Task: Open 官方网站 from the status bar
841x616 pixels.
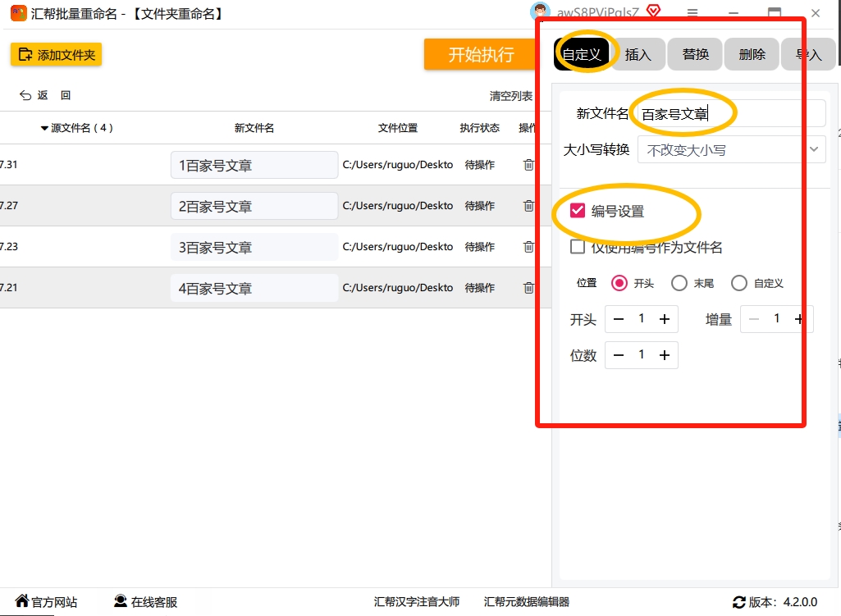Action: pyautogui.click(x=46, y=602)
